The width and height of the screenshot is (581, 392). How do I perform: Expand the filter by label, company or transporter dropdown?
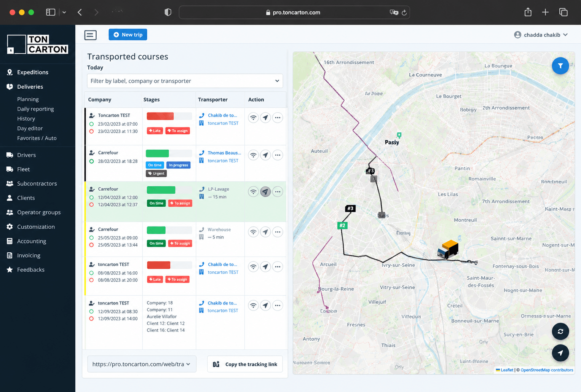click(x=185, y=81)
